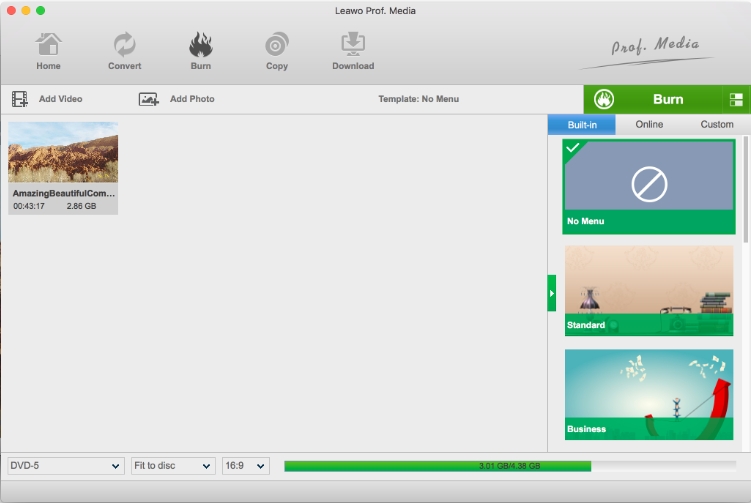Switch to the Built-in templates tab
The image size is (751, 503).
click(582, 125)
